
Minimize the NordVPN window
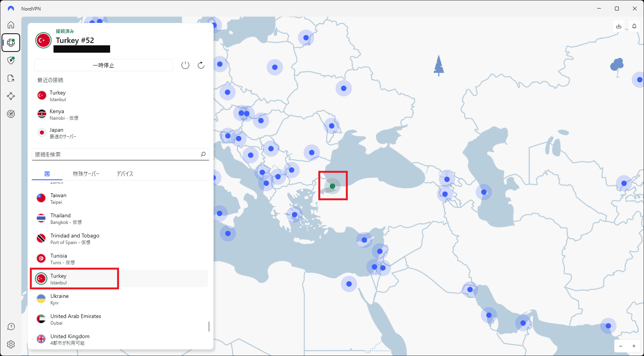tap(599, 9)
